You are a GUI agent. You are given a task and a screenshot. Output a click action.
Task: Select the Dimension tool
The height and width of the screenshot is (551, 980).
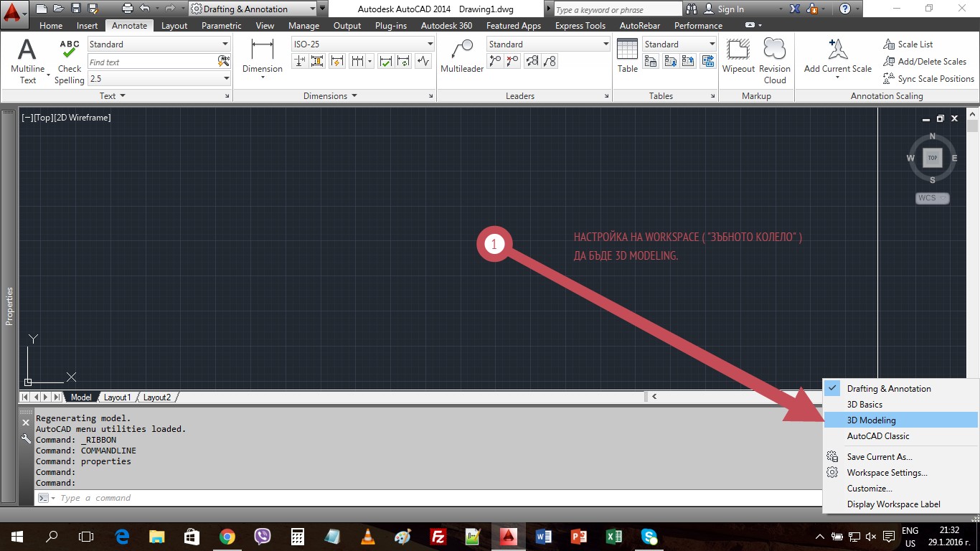tap(263, 57)
